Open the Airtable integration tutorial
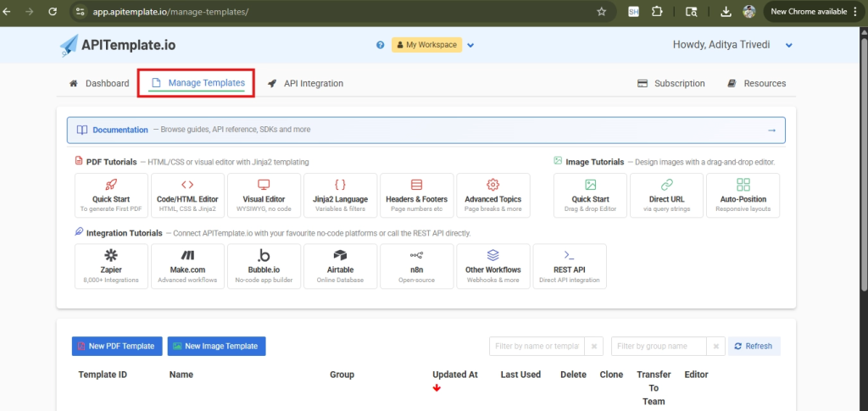Viewport: 868px width, 411px height. 340,266
